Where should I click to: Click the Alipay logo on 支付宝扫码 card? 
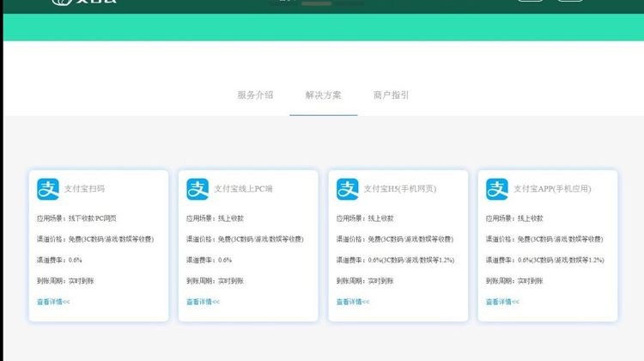click(47, 189)
